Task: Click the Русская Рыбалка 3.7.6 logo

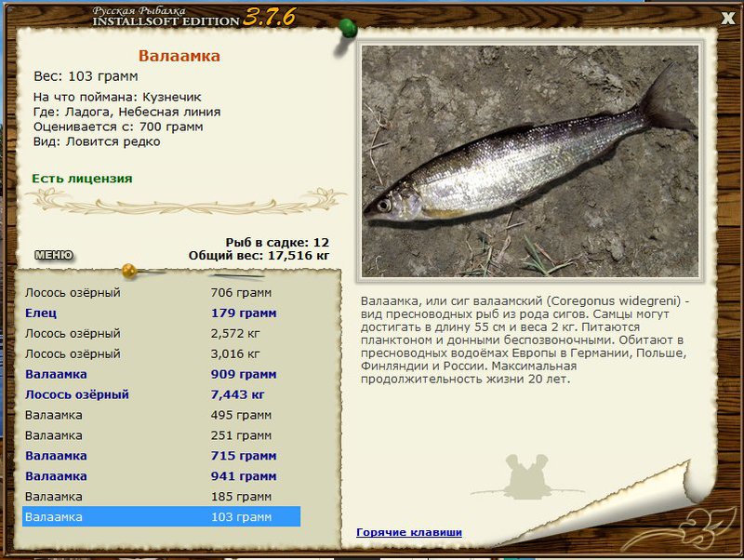Action: coord(193,17)
